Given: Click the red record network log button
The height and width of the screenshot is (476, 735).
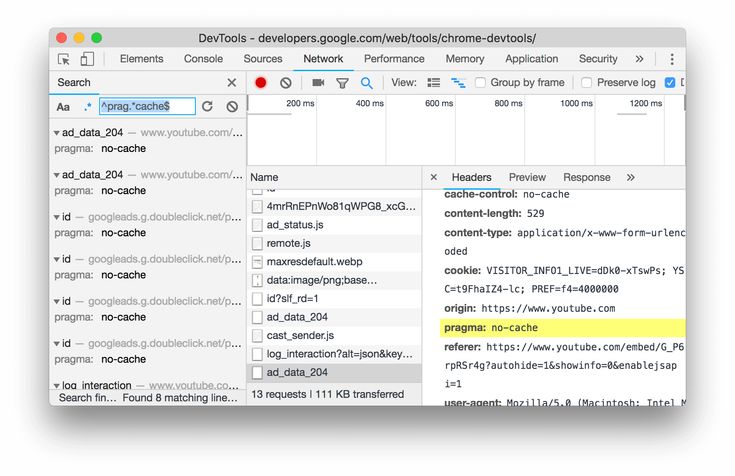Looking at the screenshot, I should (261, 83).
